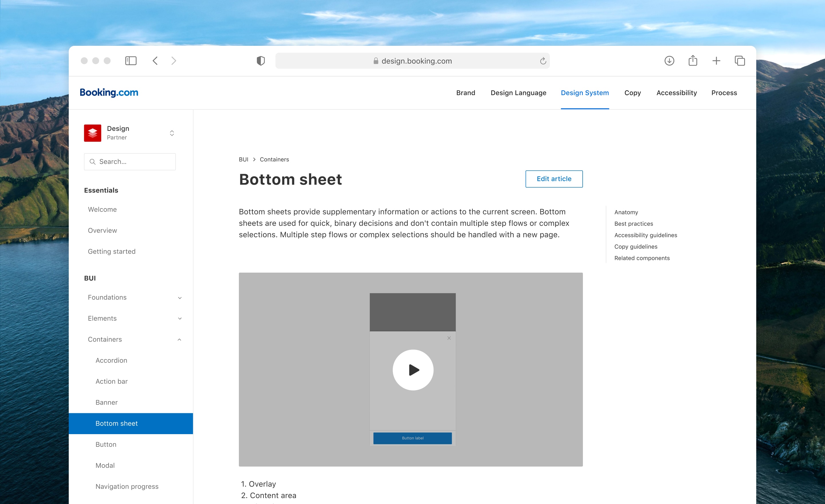Open the Button page in the sidebar
The width and height of the screenshot is (825, 504).
tap(106, 444)
